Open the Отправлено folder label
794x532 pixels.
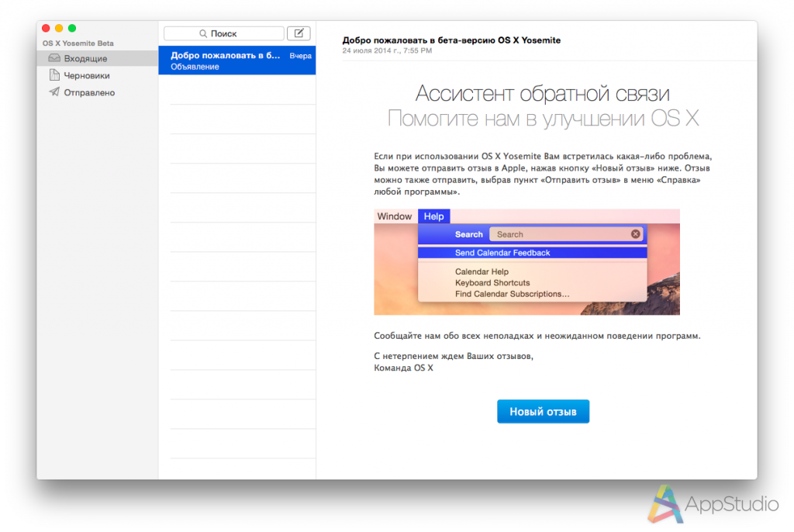[89, 93]
